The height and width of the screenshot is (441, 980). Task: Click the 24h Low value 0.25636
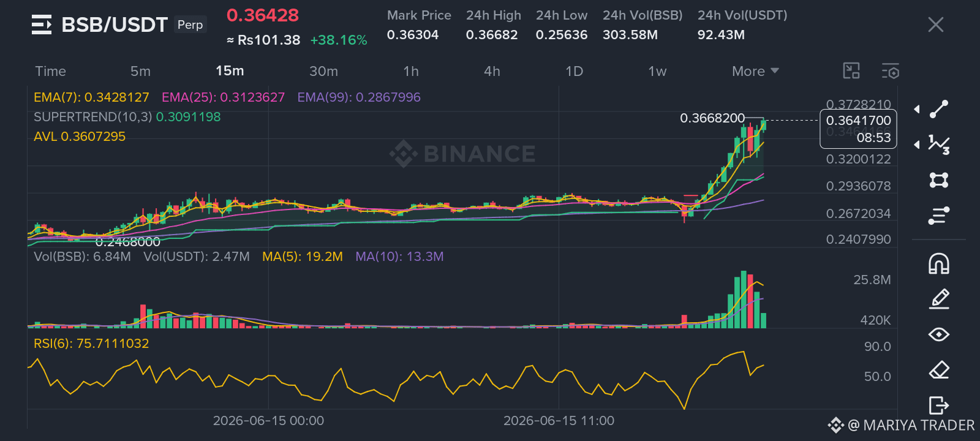[562, 35]
